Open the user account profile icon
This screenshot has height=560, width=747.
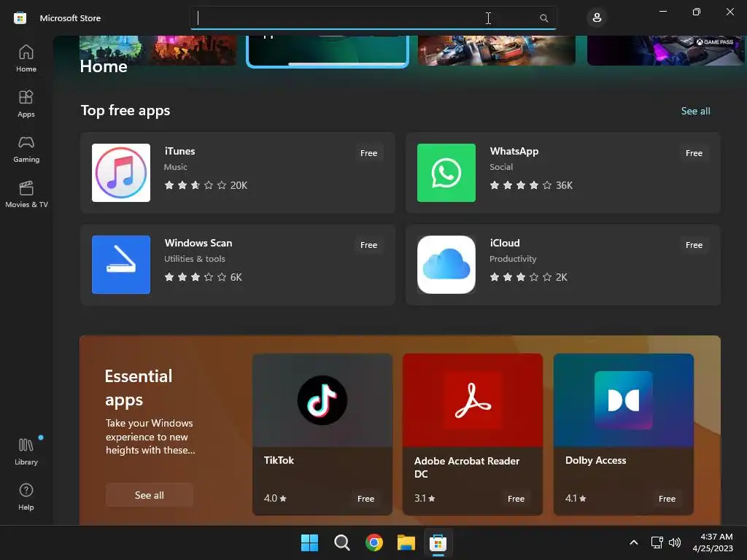click(x=597, y=18)
